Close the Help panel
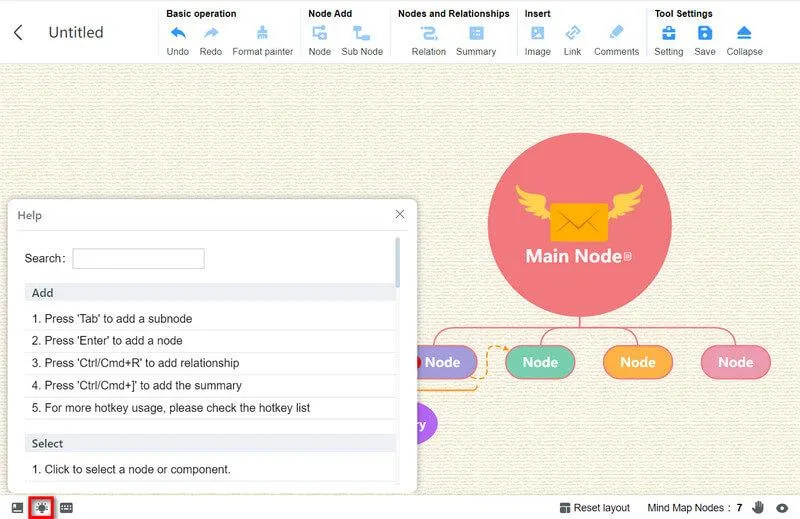The height and width of the screenshot is (519, 800). pyautogui.click(x=400, y=214)
